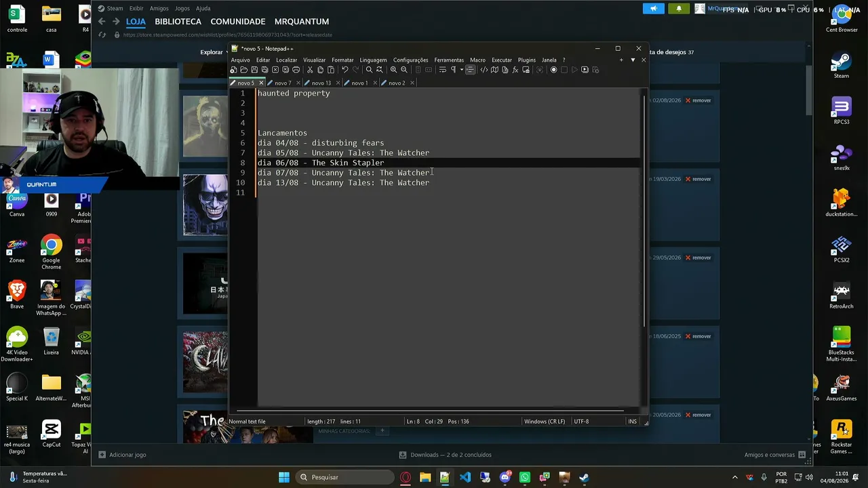Viewport: 868px width, 488px height.
Task: Open Steam Downloads status at the bottom
Action: point(446,455)
